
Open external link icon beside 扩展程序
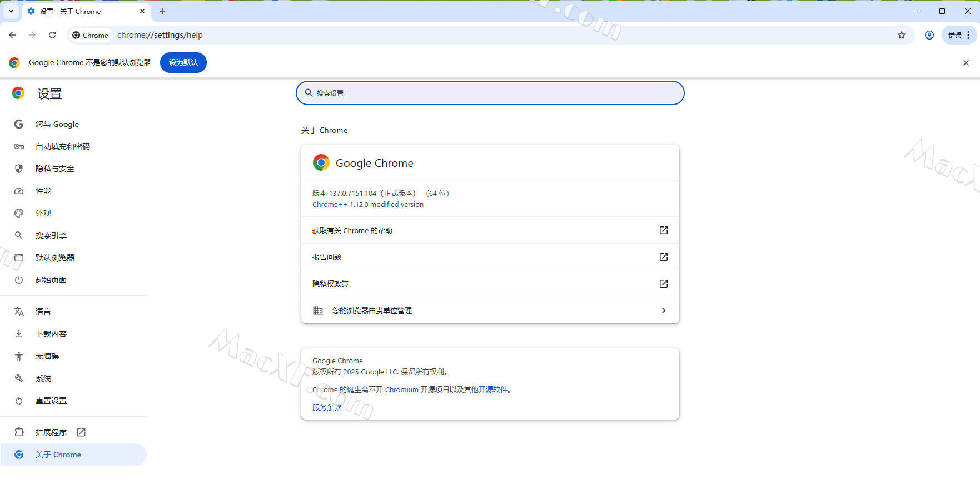pos(81,432)
